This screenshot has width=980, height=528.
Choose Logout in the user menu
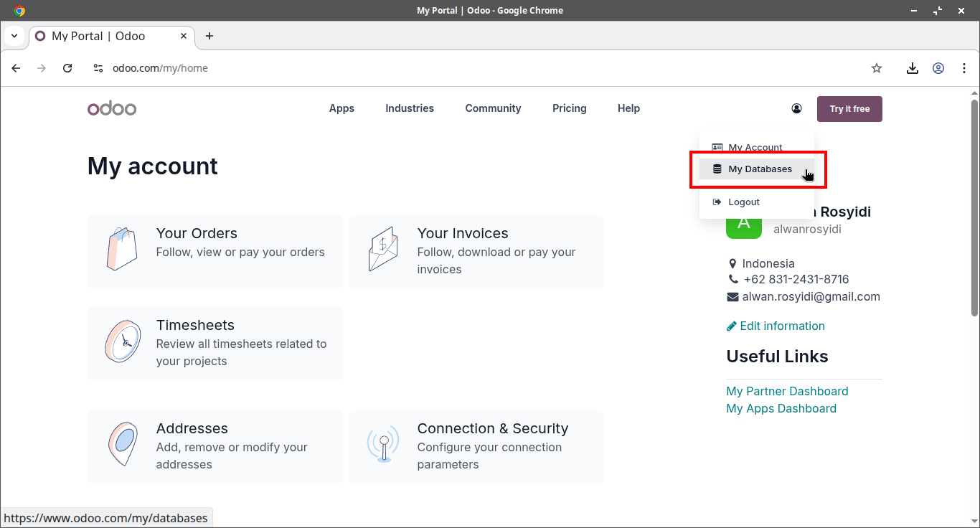[x=743, y=202]
